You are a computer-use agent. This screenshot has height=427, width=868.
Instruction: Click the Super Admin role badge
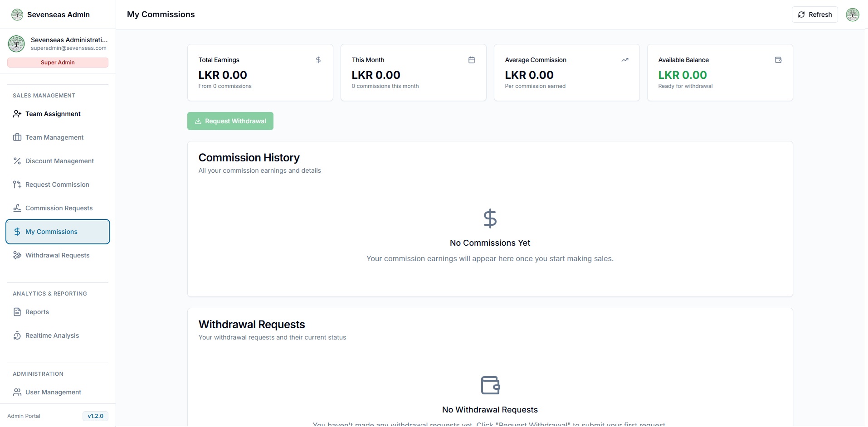(58, 63)
